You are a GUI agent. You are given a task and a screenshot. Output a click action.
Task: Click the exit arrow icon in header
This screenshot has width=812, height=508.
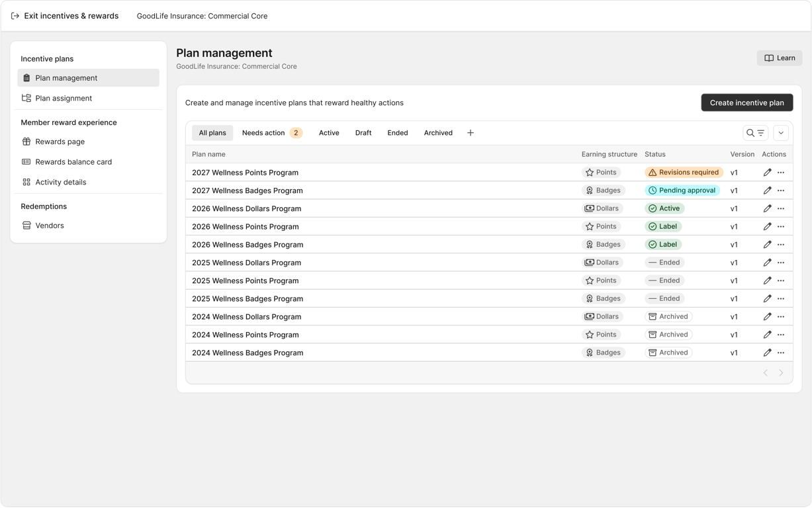point(15,16)
